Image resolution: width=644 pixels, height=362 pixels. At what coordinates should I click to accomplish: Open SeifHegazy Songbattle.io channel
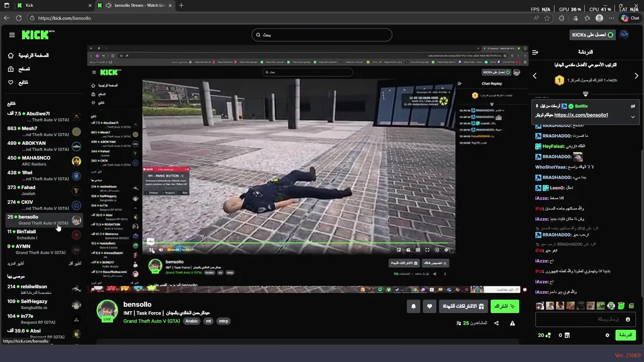tap(43, 304)
